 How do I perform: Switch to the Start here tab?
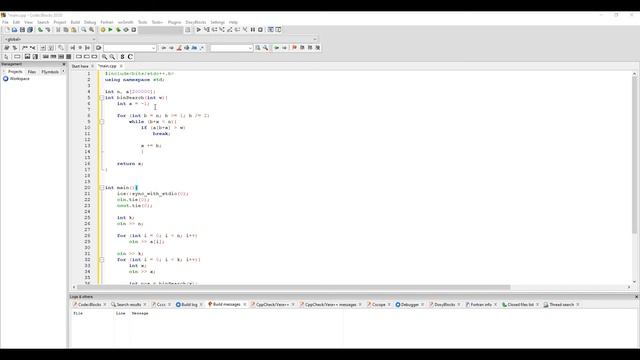pos(80,66)
